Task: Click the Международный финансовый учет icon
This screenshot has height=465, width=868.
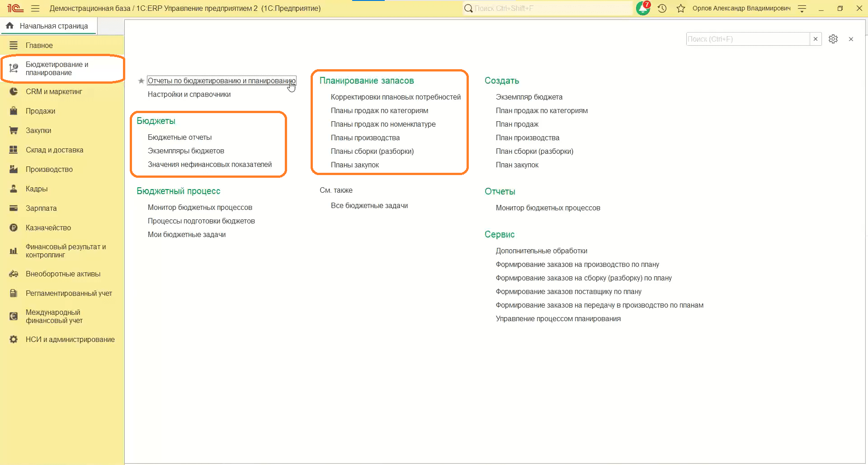Action: pyautogui.click(x=14, y=316)
